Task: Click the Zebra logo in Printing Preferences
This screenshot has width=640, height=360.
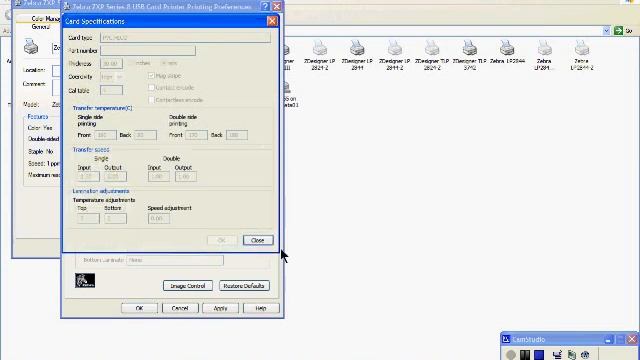Action: click(x=85, y=280)
